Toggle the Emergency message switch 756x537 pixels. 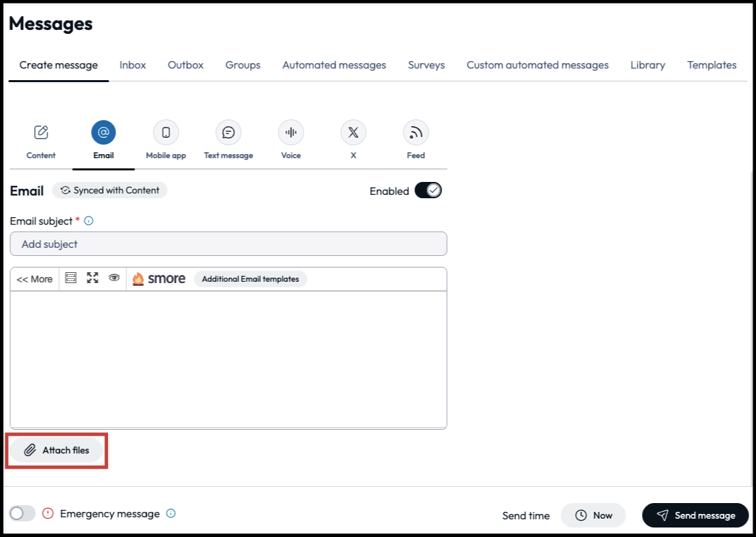click(x=22, y=513)
